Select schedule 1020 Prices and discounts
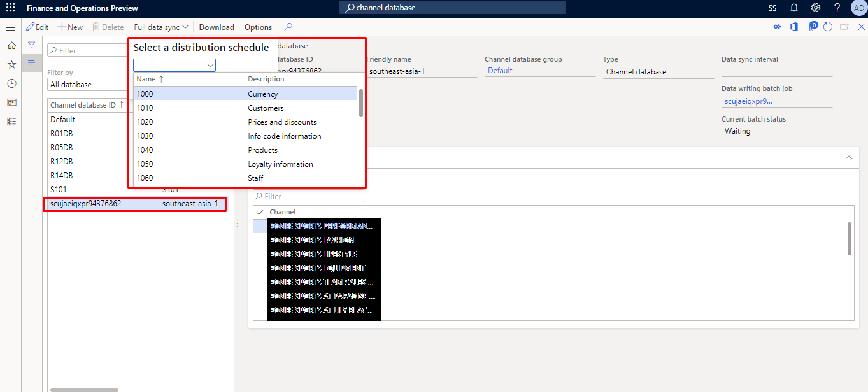The image size is (868, 392). [245, 122]
